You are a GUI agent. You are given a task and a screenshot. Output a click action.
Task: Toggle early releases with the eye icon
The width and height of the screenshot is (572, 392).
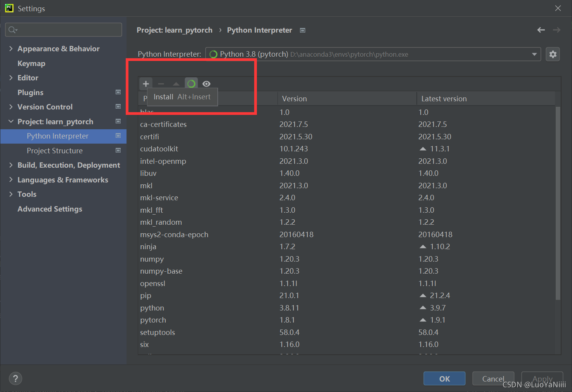point(206,83)
